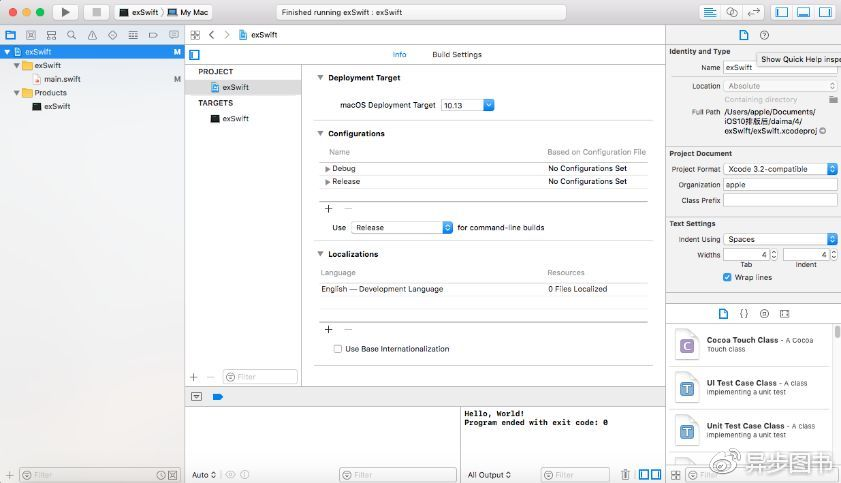The image size is (841, 483).
Task: Show the Object library
Action: pos(764,314)
